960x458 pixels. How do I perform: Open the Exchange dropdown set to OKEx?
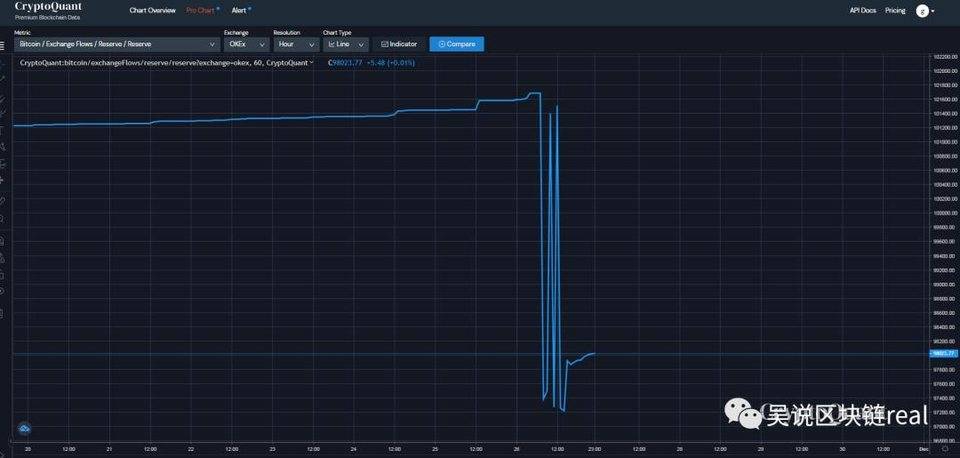click(x=246, y=44)
